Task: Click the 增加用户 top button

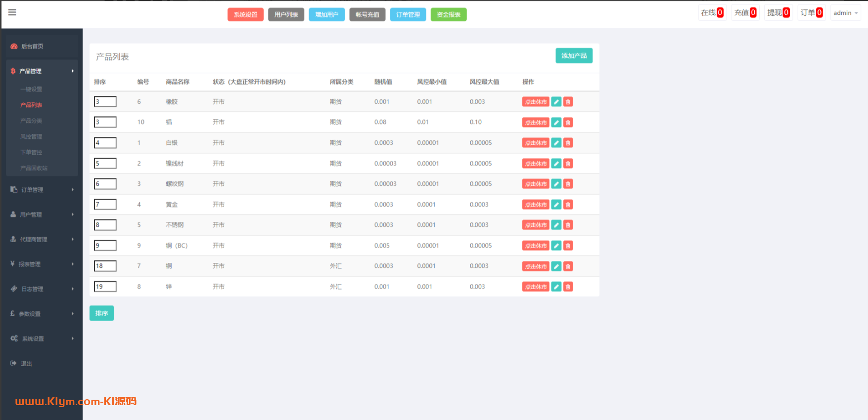Action: coord(326,15)
